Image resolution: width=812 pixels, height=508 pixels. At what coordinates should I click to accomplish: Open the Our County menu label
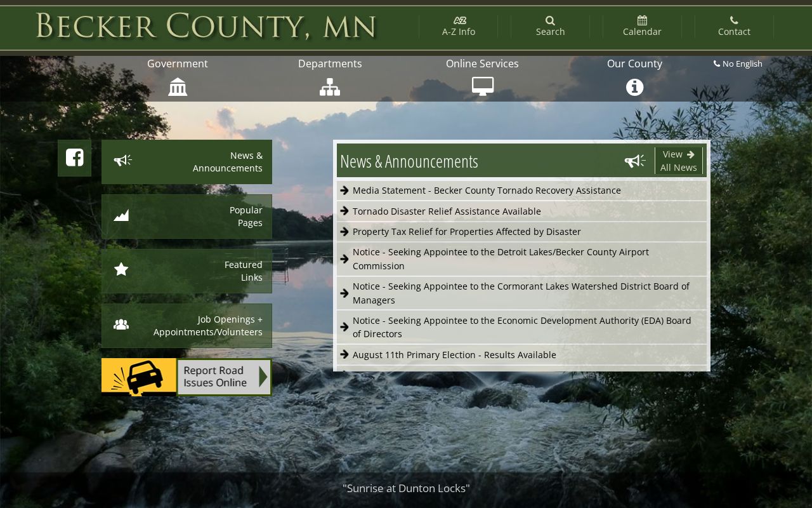634,63
